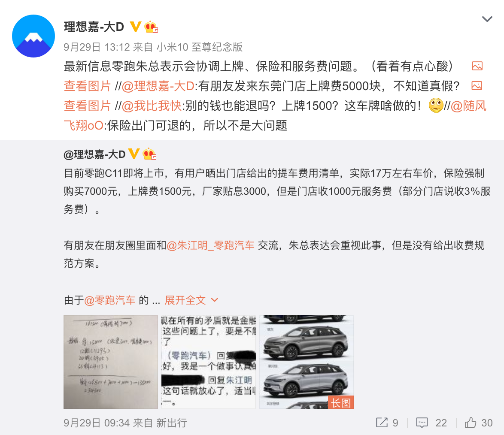Click the 新出行 source link
This screenshot has width=504, height=435.
pos(172,423)
